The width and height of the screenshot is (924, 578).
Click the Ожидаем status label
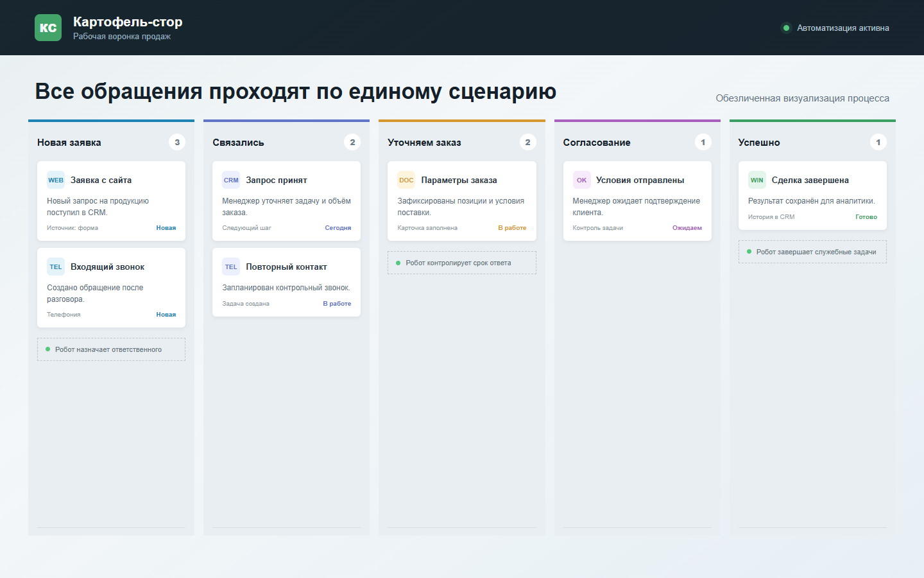687,228
